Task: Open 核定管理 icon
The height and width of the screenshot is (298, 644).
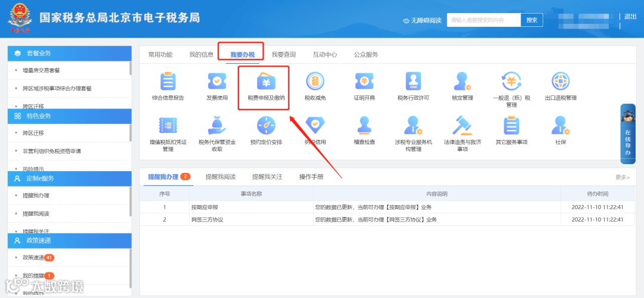Action: (x=463, y=81)
